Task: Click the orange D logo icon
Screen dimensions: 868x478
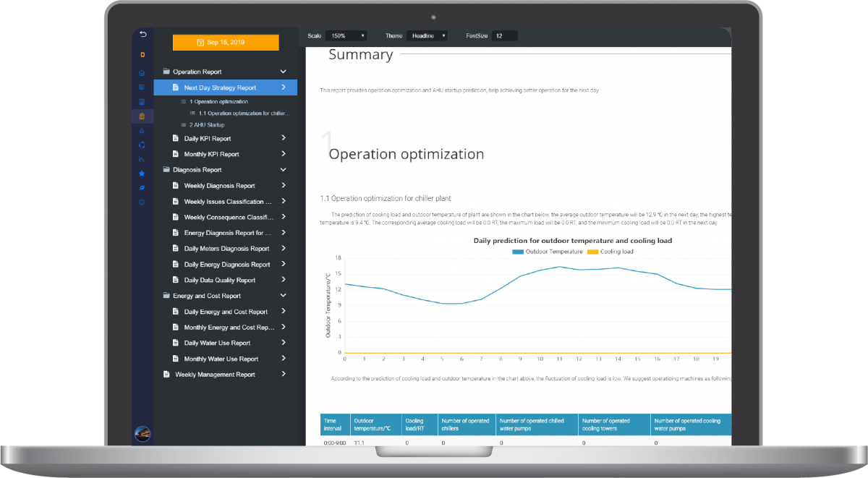Action: (142, 55)
